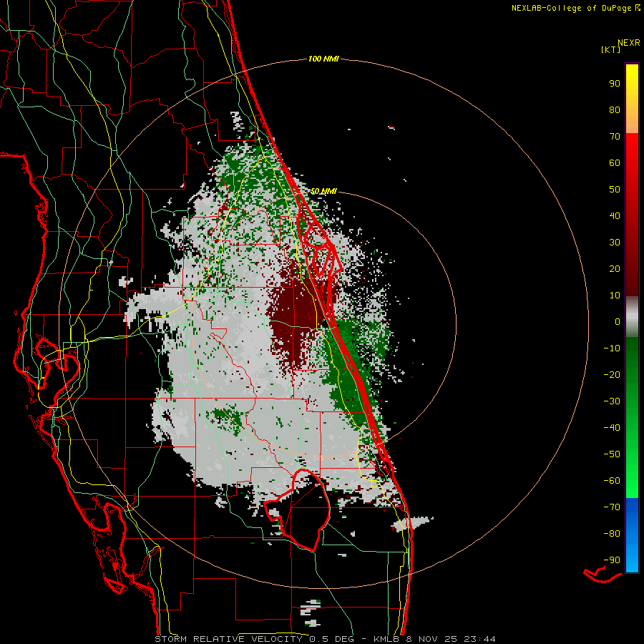Click the "[KT]" units label
Screen dimensions: 644x644
tap(611, 49)
